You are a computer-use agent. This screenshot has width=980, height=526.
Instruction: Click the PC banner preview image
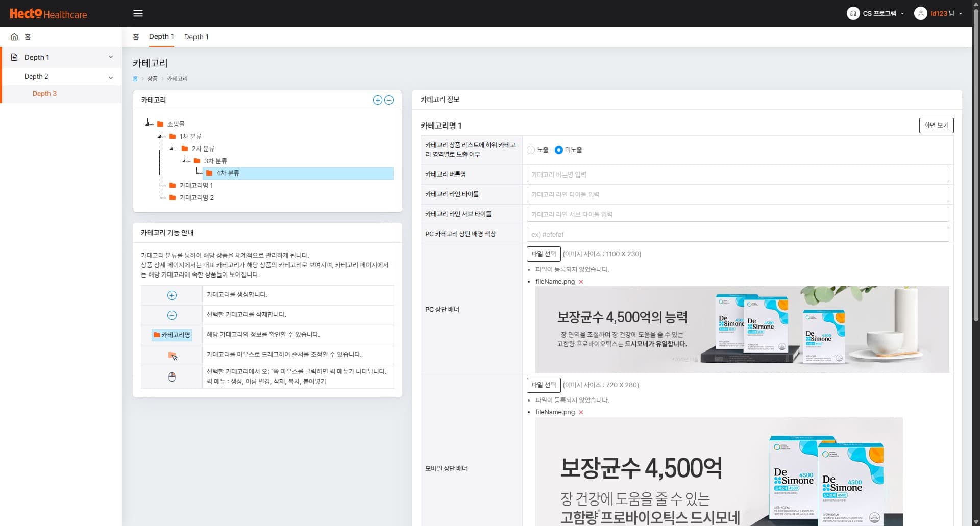pos(742,330)
